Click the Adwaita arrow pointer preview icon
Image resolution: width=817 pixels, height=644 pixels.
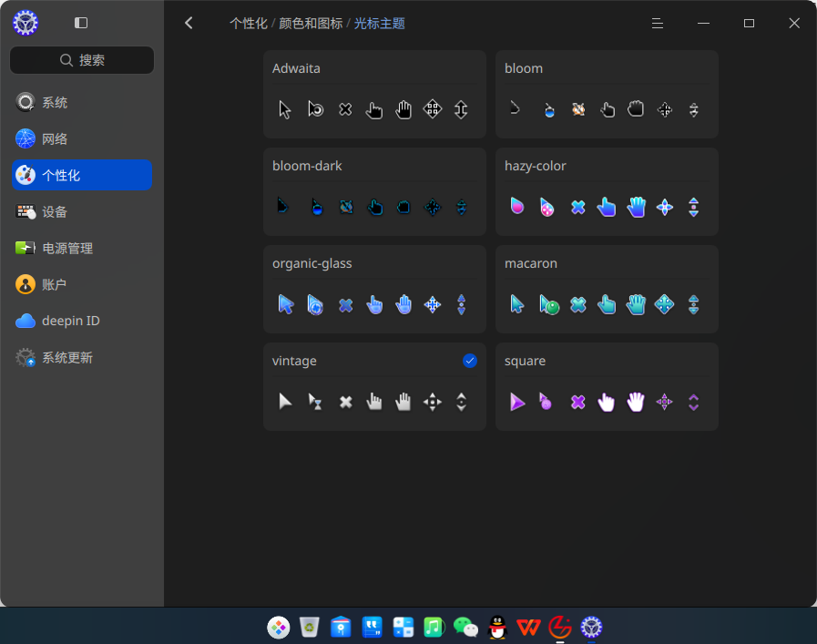(285, 110)
